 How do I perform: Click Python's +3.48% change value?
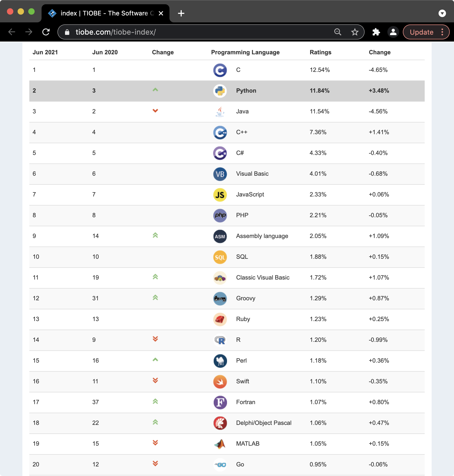[379, 91]
